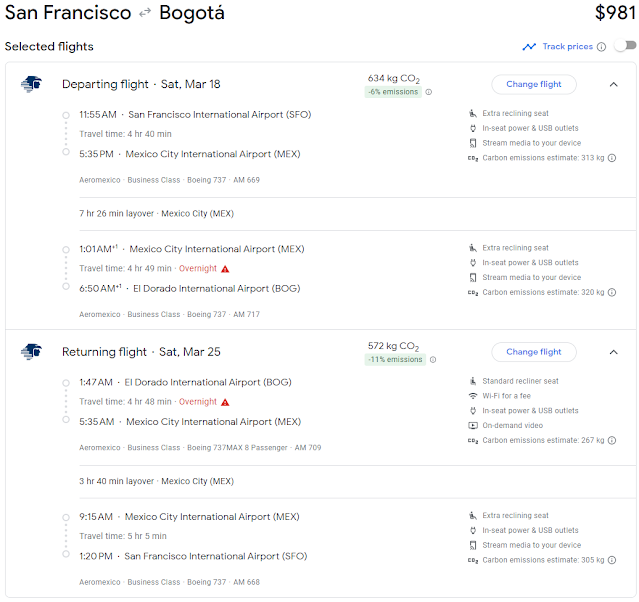The height and width of the screenshot is (602, 639).
Task: Click Aeromexico logo on Returning flight
Action: click(31, 351)
